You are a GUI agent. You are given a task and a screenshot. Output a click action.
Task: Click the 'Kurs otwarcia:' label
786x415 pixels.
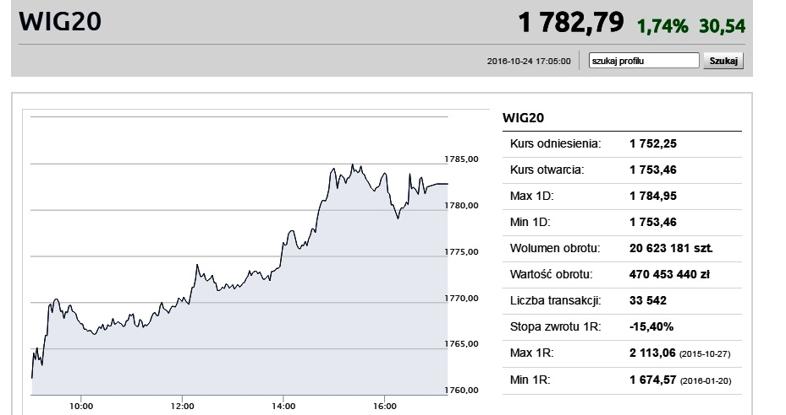[547, 170]
